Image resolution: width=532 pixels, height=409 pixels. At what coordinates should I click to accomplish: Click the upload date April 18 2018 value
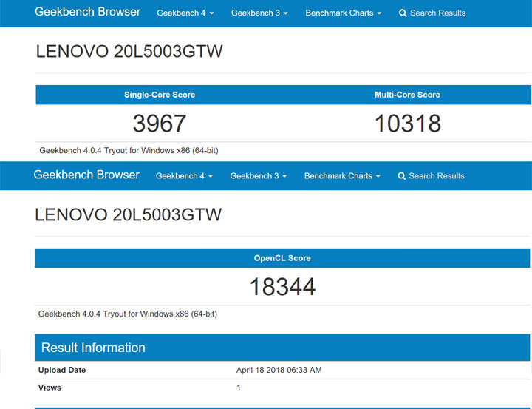279,370
